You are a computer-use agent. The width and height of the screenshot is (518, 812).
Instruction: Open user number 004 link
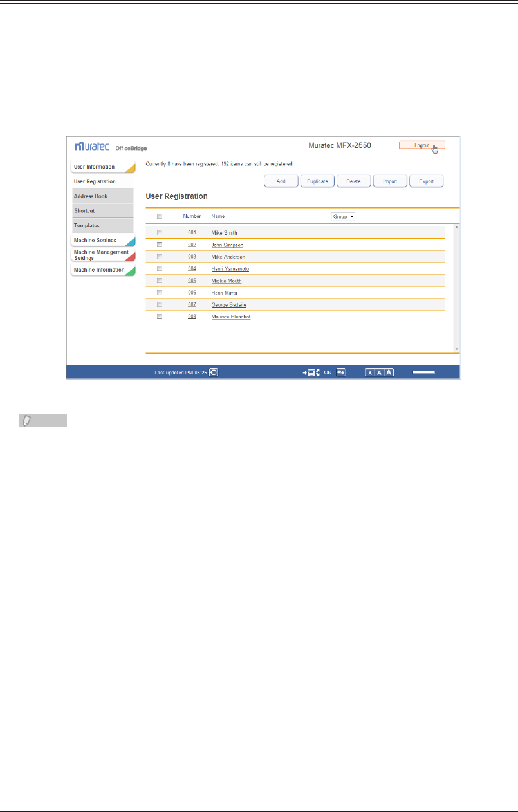192,268
